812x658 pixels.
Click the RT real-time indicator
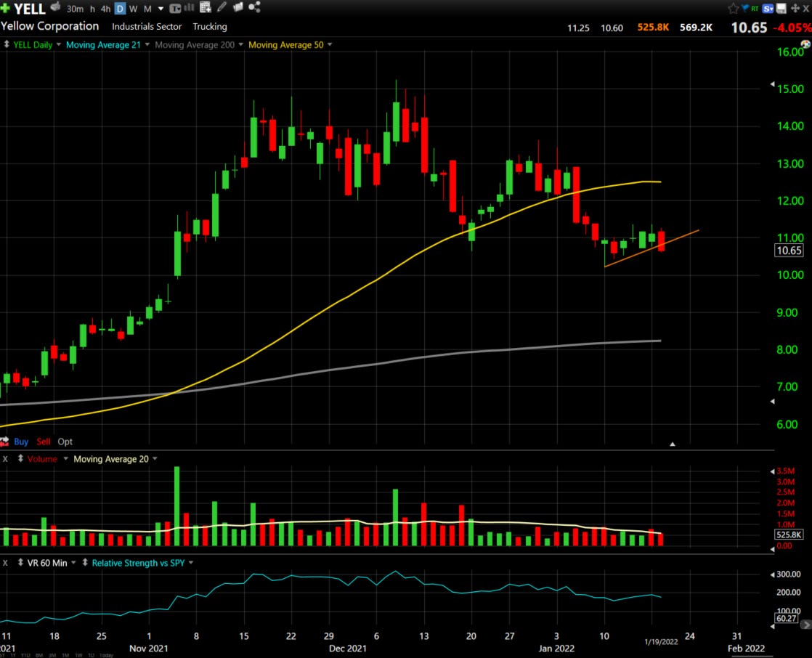[x=755, y=9]
